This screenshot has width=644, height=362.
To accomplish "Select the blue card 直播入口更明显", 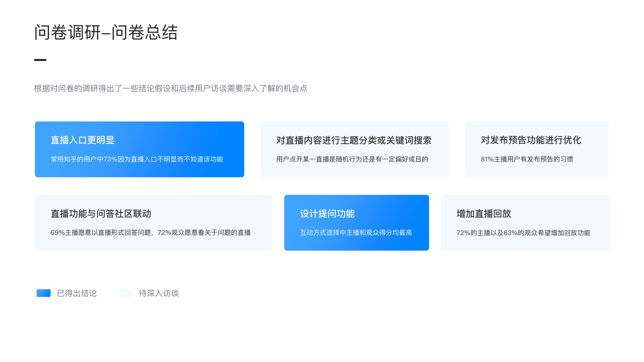I will pyautogui.click(x=140, y=149).
